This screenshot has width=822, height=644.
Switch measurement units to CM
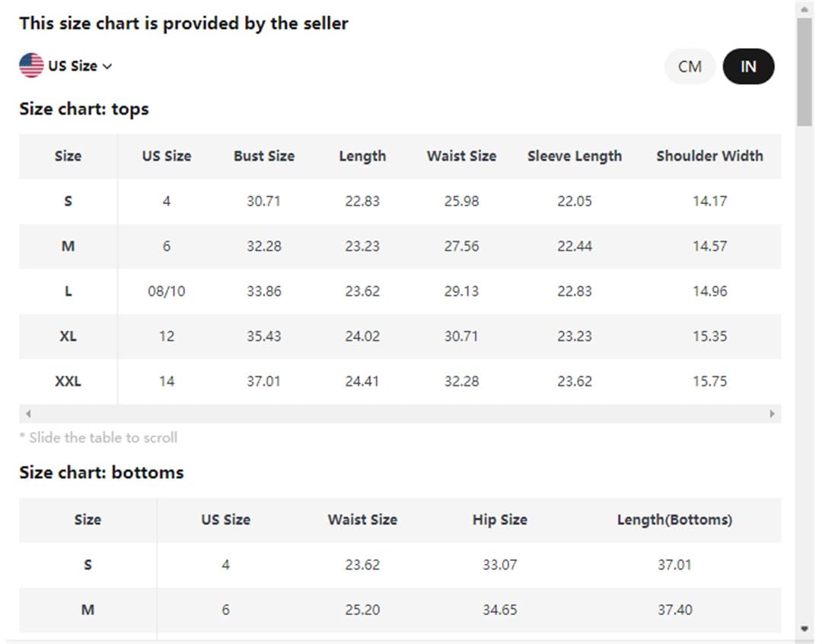tap(690, 66)
